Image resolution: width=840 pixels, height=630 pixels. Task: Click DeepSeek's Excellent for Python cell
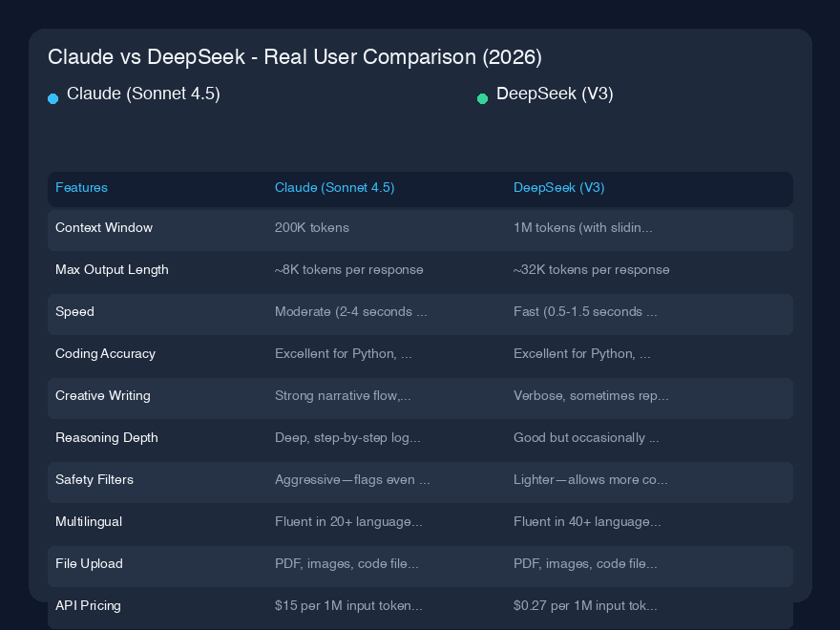pyautogui.click(x=581, y=353)
